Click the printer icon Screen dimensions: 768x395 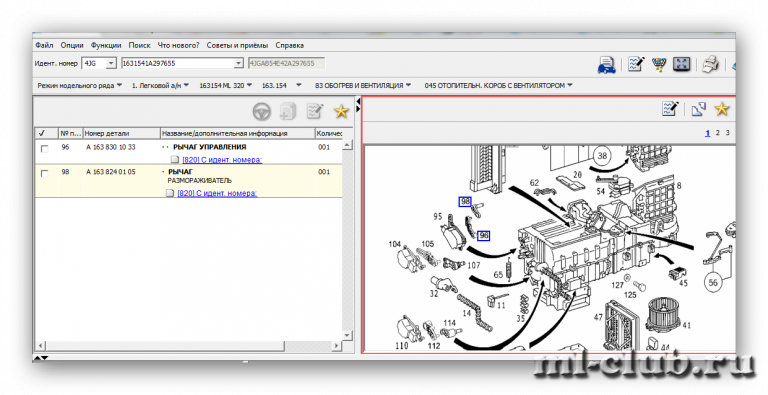pyautogui.click(x=710, y=64)
